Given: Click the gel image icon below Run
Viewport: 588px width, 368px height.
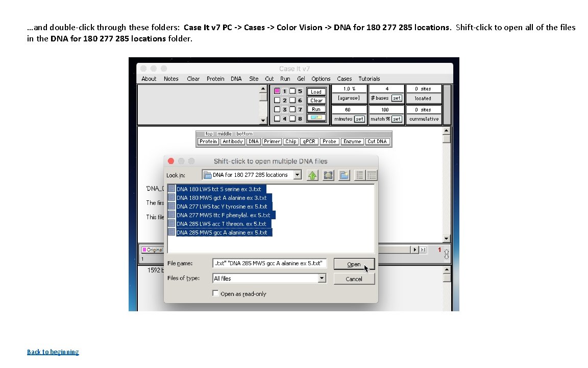Looking at the screenshot, I should 316,117.
